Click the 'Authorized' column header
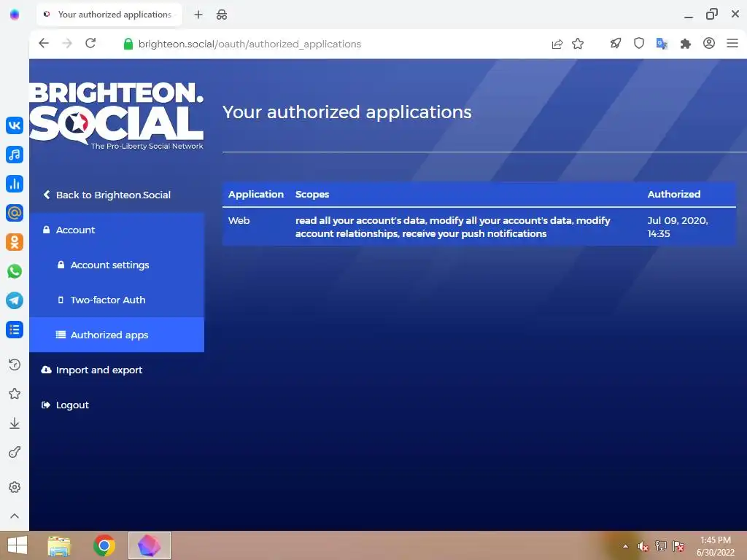The width and height of the screenshot is (747, 560). [x=673, y=194]
